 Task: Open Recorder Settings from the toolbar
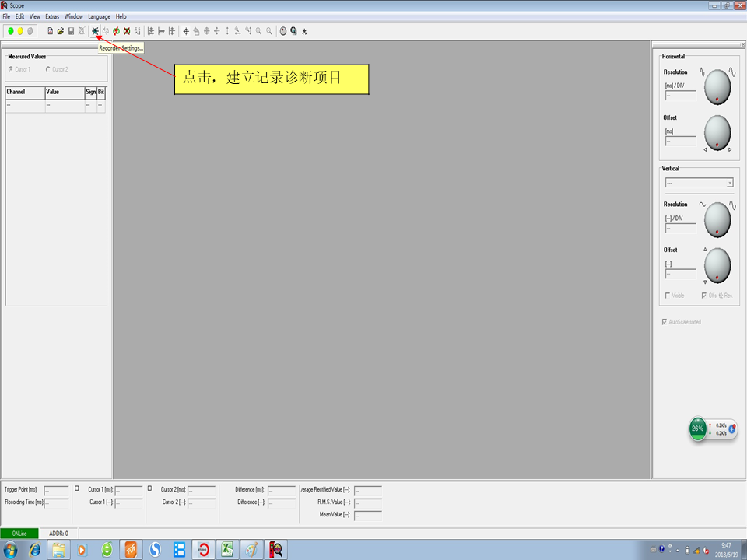coord(95,31)
